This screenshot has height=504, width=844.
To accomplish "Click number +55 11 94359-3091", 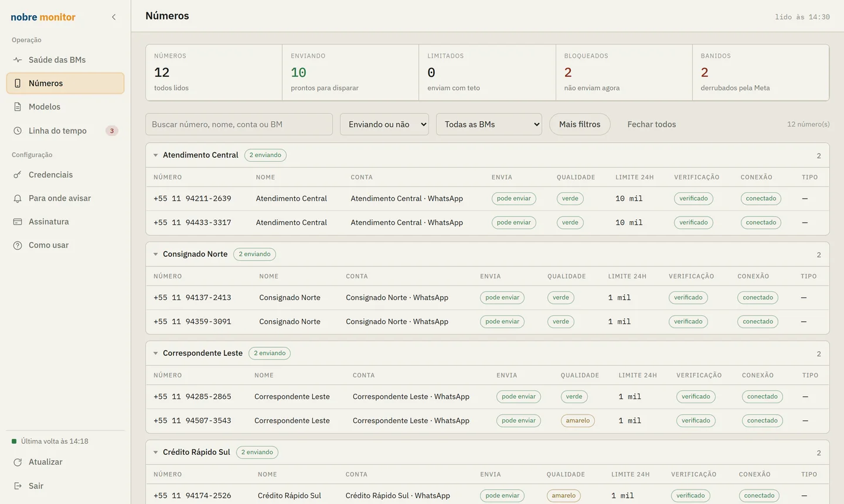I will (192, 322).
